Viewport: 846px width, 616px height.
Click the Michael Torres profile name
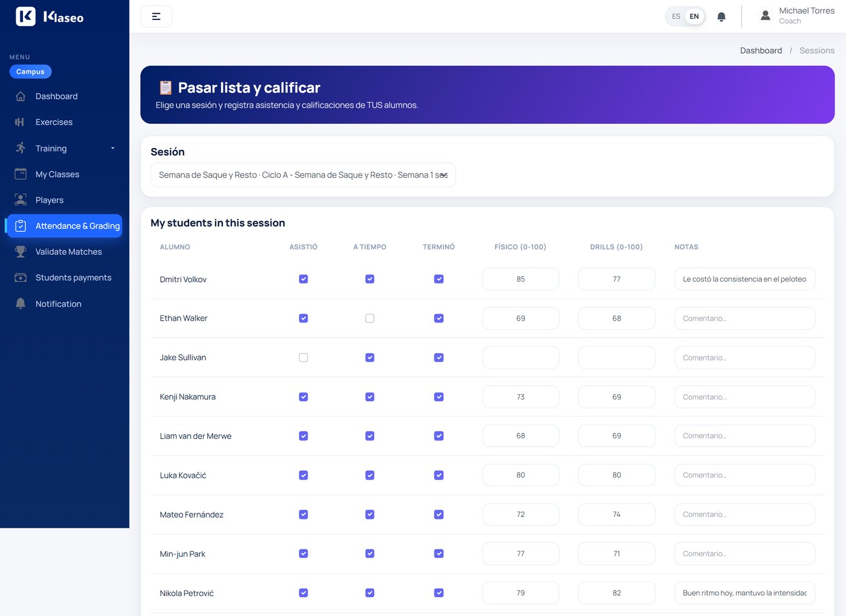807,11
